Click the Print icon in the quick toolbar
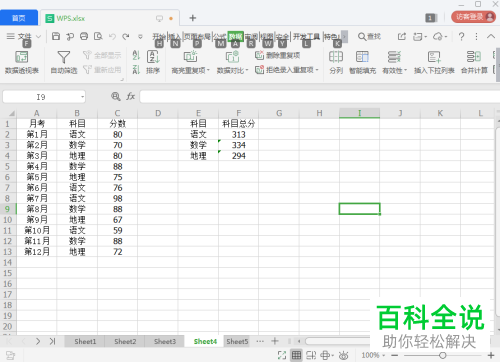500x362 pixels. pyautogui.click(x=84, y=36)
